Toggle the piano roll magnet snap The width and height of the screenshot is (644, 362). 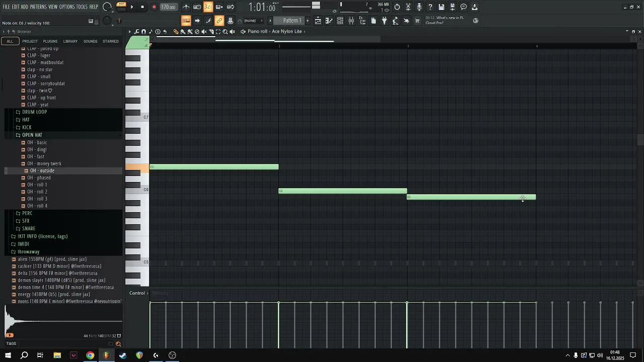(143, 32)
